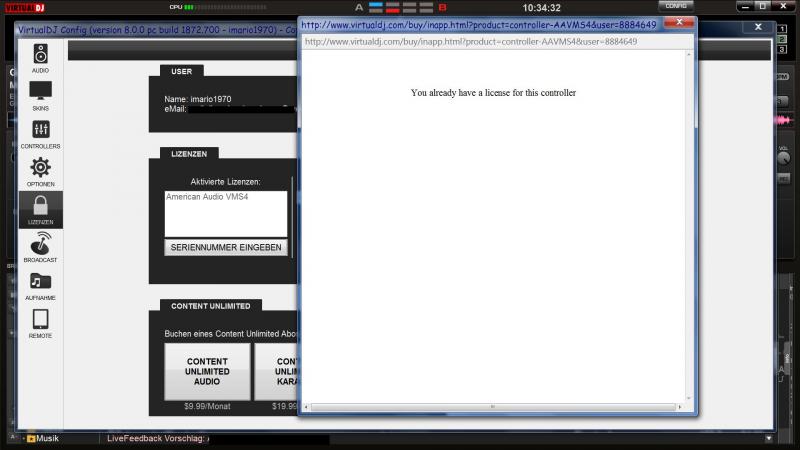The height and width of the screenshot is (450, 800).
Task: Close the license browser popup window
Action: (x=679, y=22)
